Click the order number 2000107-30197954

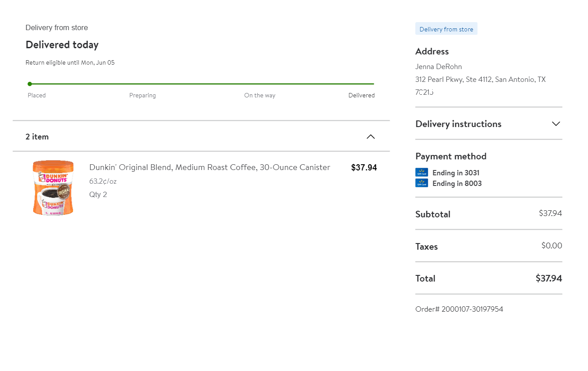point(459,309)
